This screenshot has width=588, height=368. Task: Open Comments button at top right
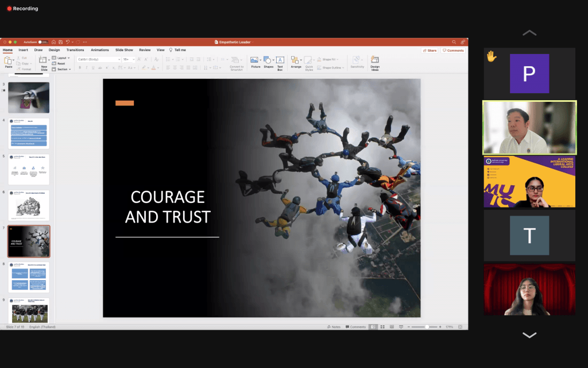tap(453, 51)
